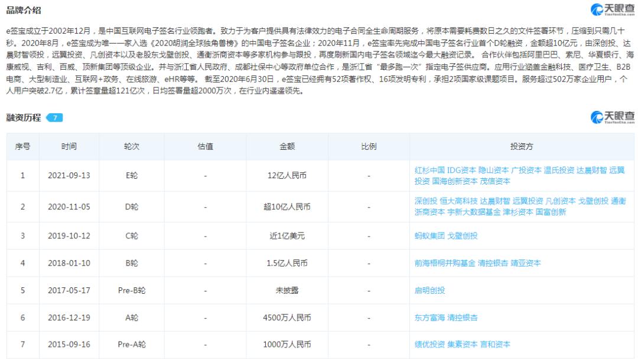
Task: Open 戈壁创投 in the D轮 row
Action: (x=593, y=201)
